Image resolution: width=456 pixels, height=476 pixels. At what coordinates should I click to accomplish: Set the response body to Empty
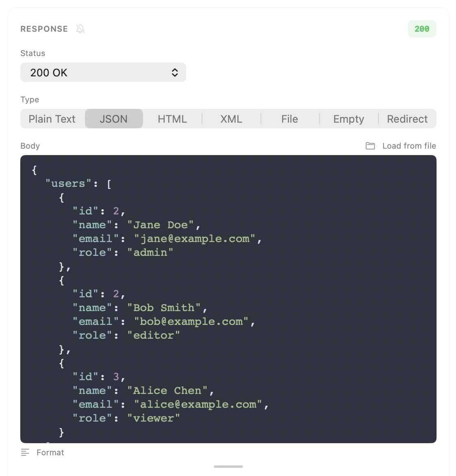348,119
